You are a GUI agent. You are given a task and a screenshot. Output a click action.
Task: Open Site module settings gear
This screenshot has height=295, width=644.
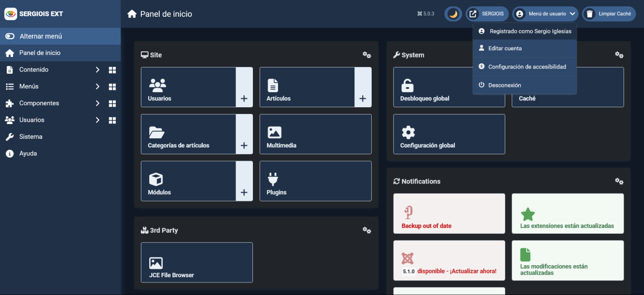coord(367,55)
